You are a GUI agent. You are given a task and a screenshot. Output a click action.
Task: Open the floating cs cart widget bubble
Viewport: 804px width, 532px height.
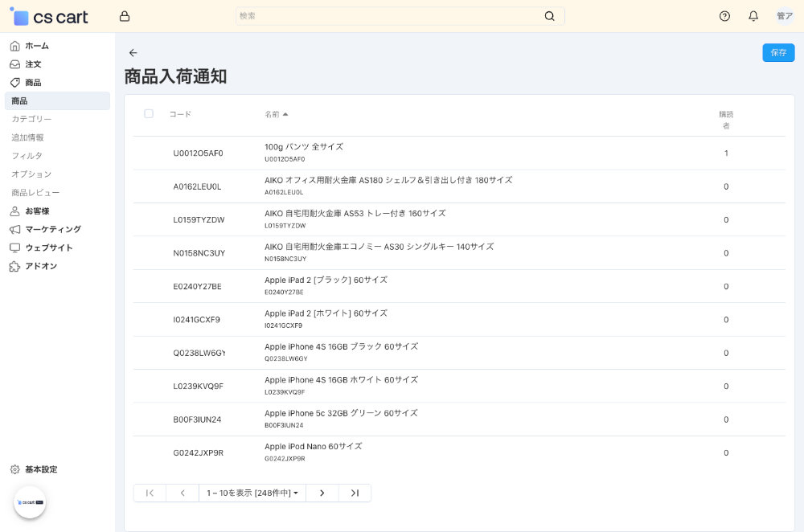[x=30, y=502]
